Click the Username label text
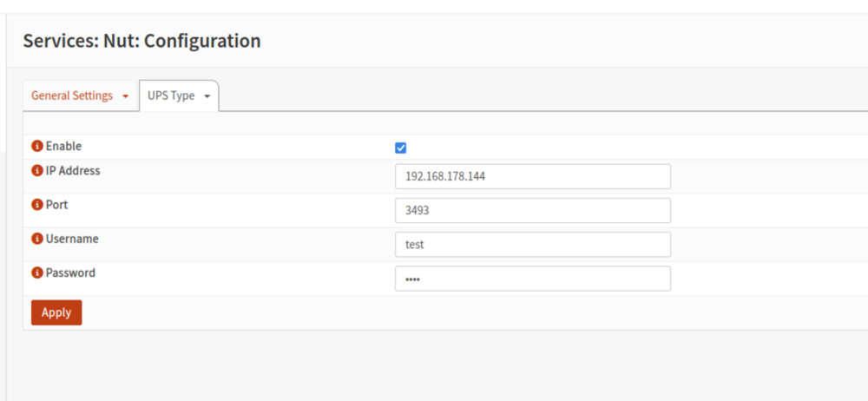868x401 pixels. tap(73, 239)
